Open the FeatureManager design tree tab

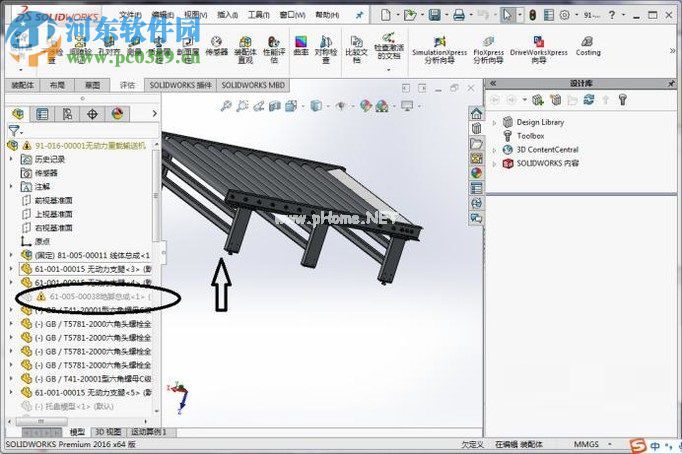pyautogui.click(x=18, y=114)
